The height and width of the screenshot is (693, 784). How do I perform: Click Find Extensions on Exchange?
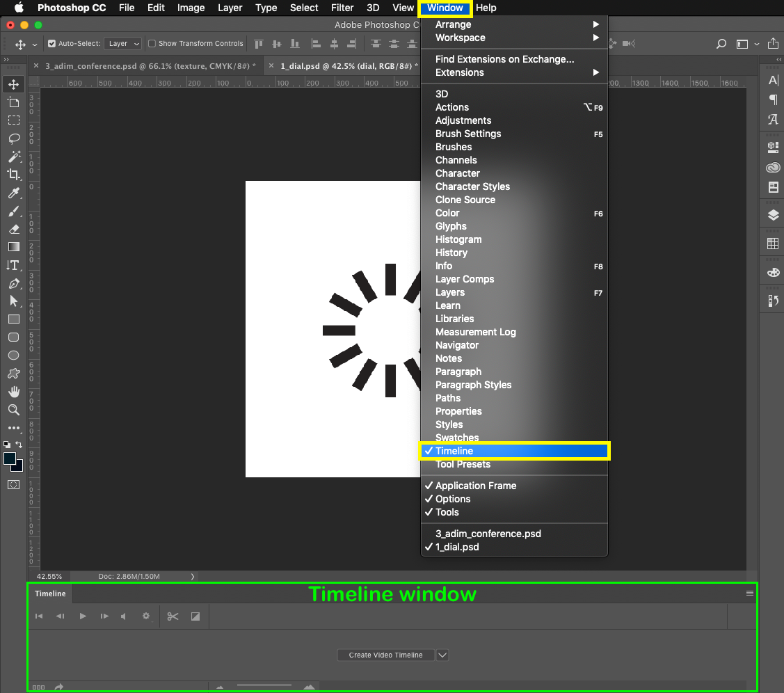(x=515, y=59)
